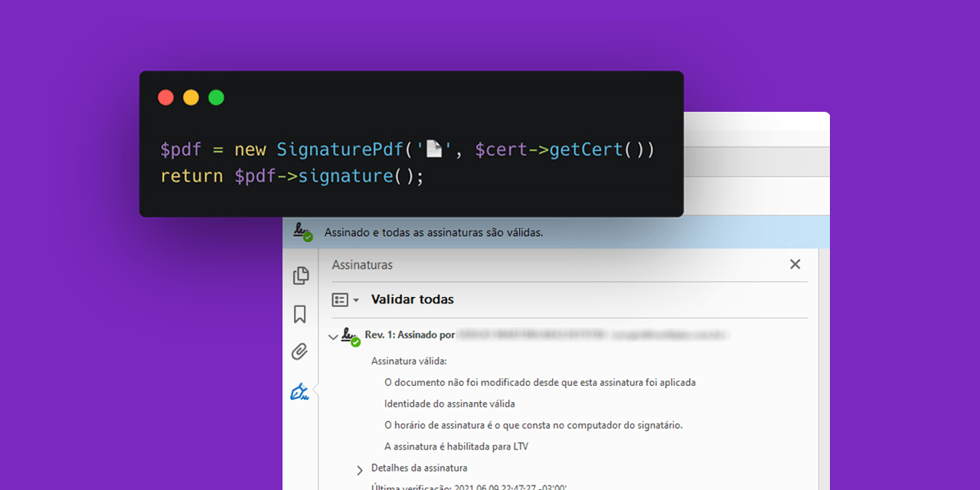Expand Detalhes da assinatura
980x490 pixels.
360,469
